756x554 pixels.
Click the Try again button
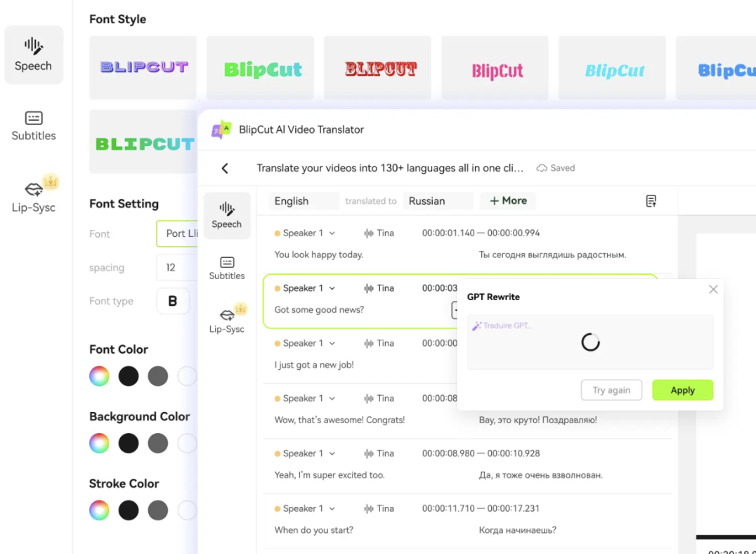click(x=611, y=390)
